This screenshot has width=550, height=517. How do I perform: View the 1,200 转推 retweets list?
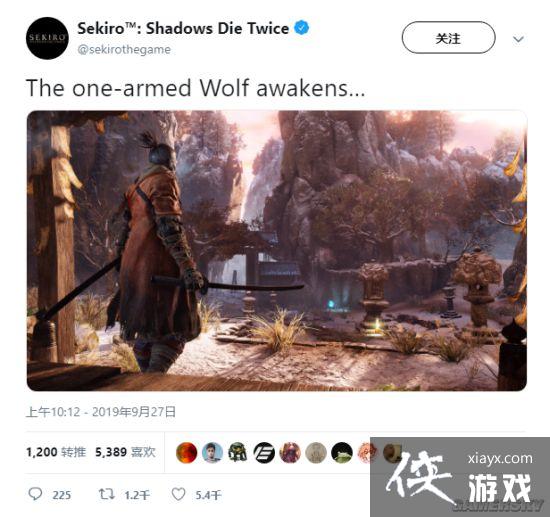[56, 452]
